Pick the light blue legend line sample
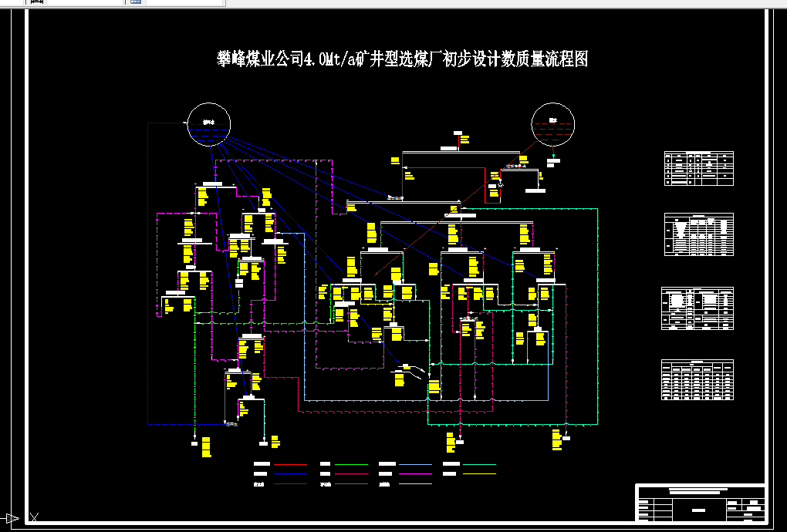This screenshot has width=787, height=532. point(415,464)
